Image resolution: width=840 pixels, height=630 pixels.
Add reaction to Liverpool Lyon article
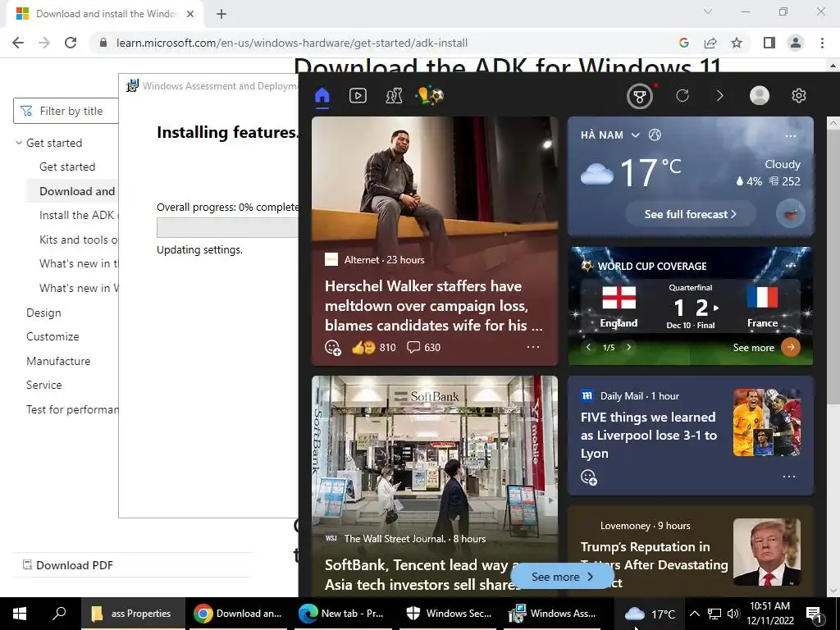coord(589,477)
